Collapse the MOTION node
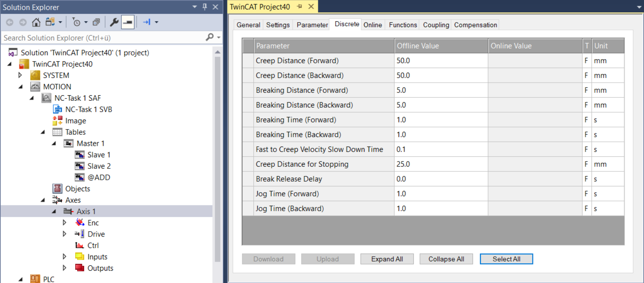The image size is (644, 283). pos(20,87)
